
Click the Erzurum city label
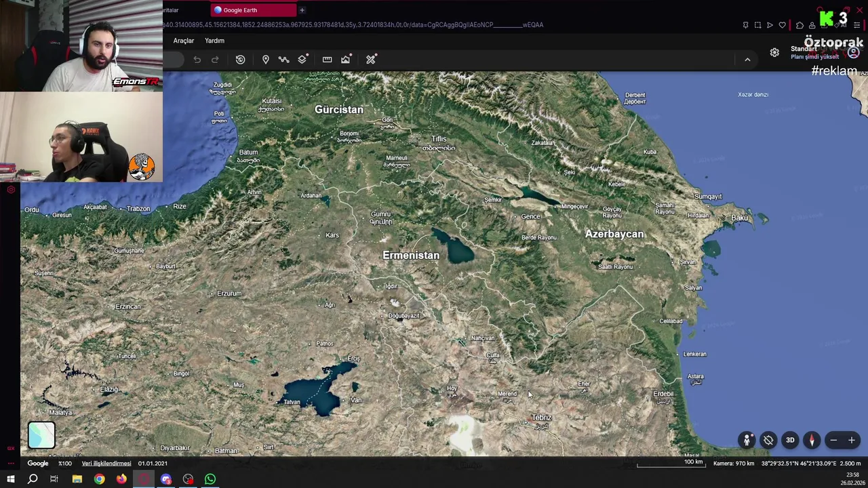[x=229, y=293]
